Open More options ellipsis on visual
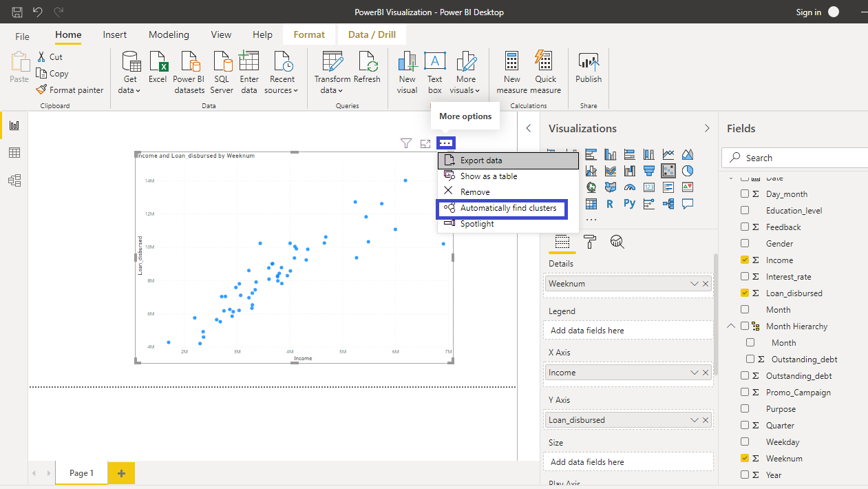 446,143
